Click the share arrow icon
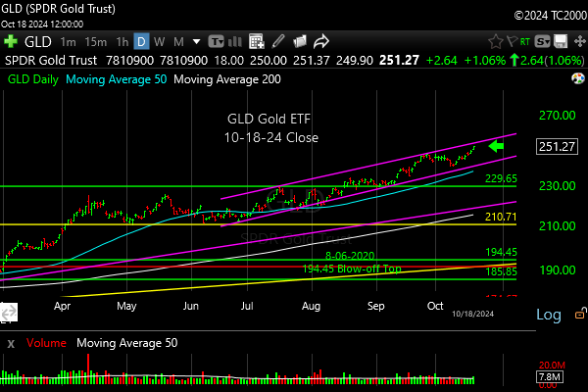 point(321,41)
